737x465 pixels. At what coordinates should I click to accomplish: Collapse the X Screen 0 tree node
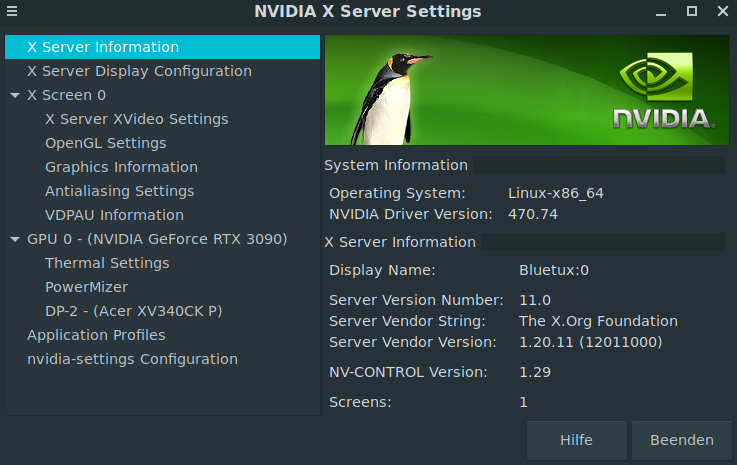pos(15,95)
